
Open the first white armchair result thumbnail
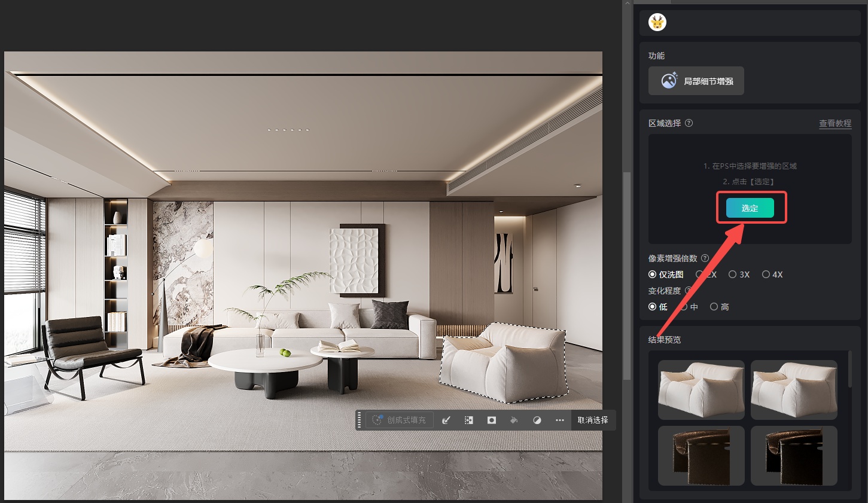click(701, 390)
